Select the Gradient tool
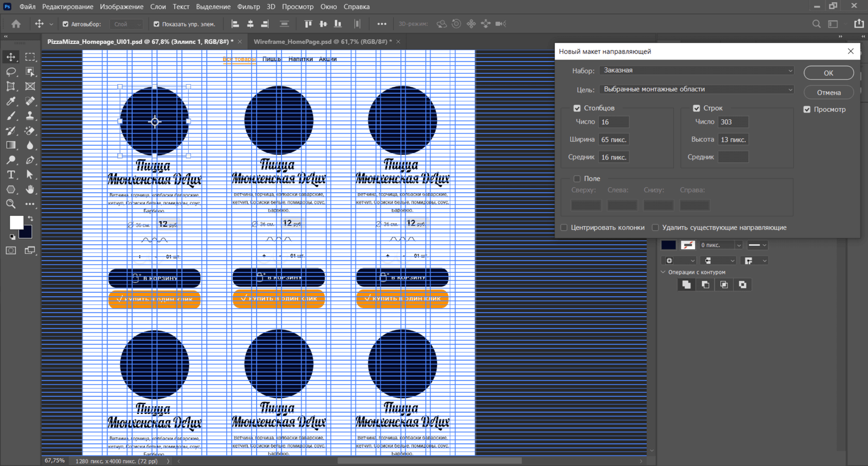868x466 pixels. pos(11,145)
